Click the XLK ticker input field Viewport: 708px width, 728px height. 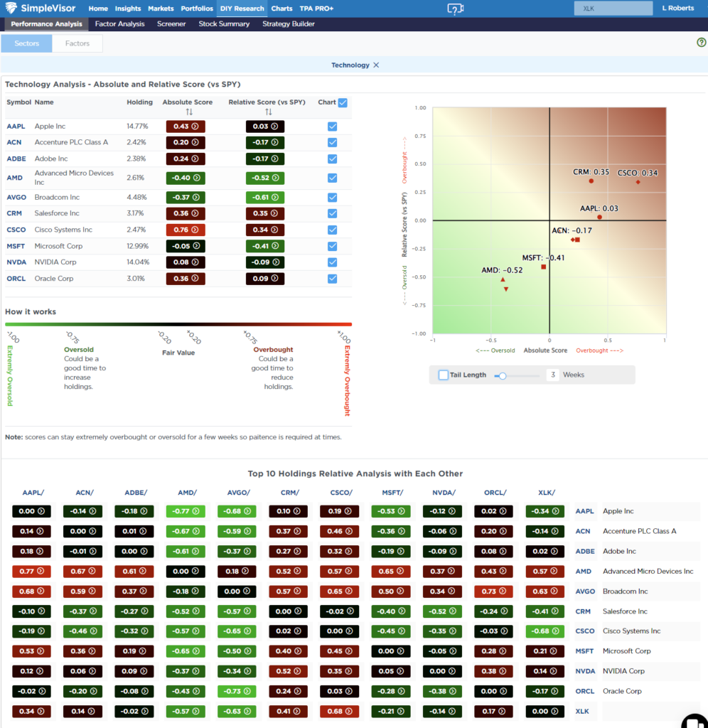pos(612,8)
